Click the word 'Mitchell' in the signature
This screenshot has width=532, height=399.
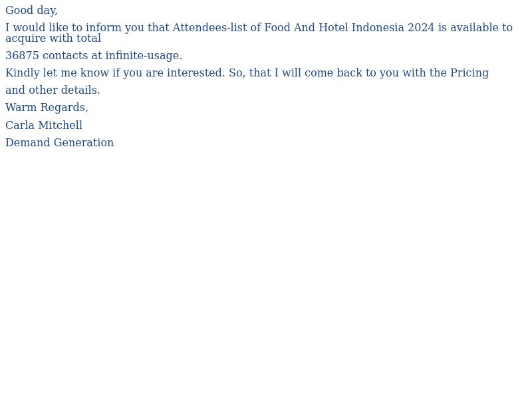(61, 125)
